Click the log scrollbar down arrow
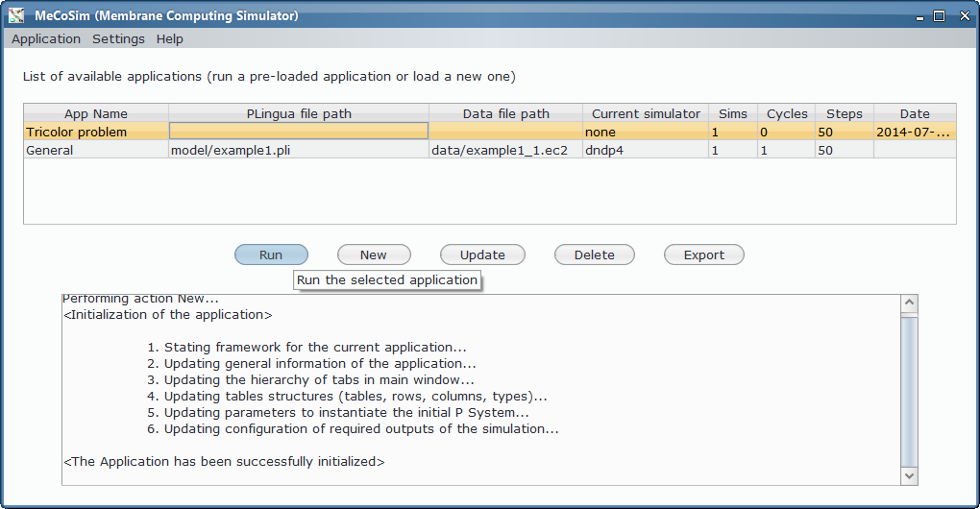 pos(909,476)
